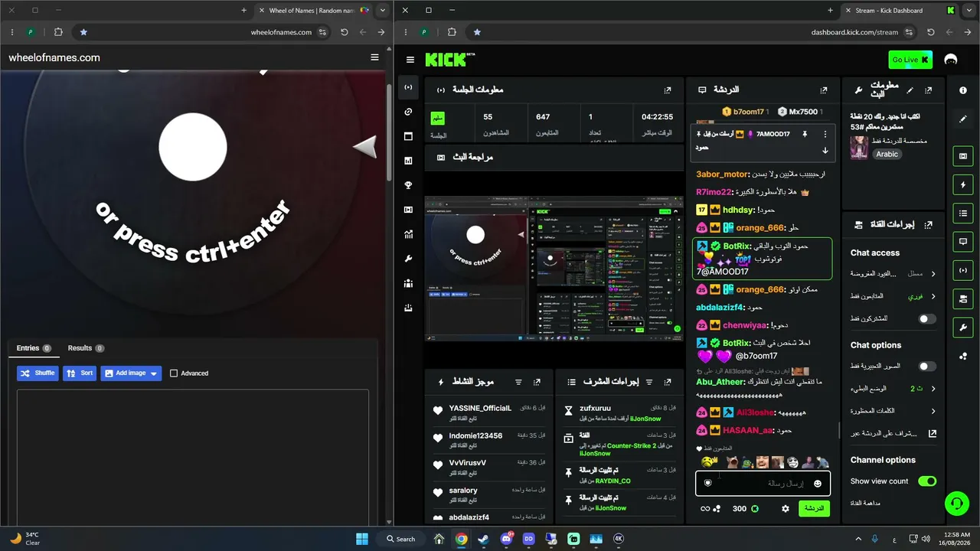Toggle emotes-only chat switch
980x551 pixels.
pyautogui.click(x=927, y=367)
